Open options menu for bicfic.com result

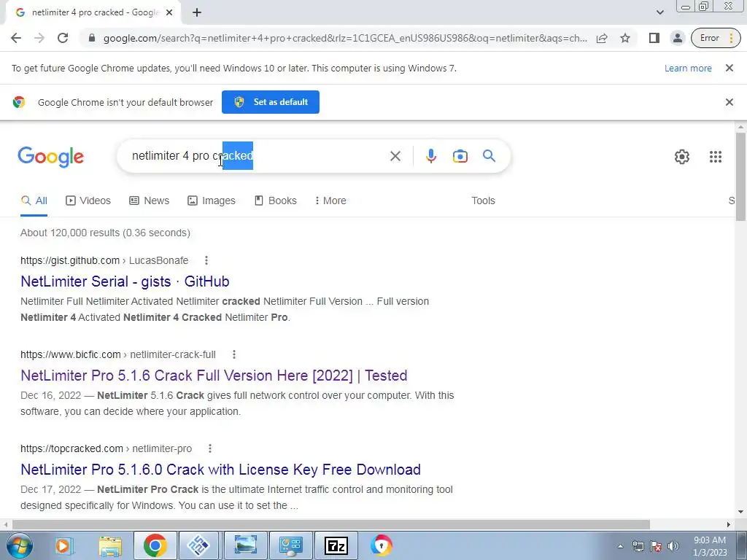click(x=234, y=354)
